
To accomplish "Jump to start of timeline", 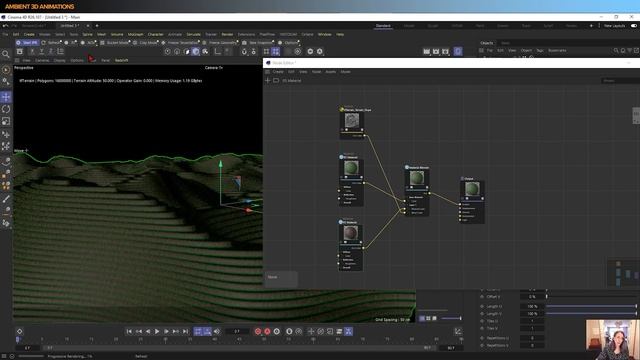I will click(x=129, y=331).
